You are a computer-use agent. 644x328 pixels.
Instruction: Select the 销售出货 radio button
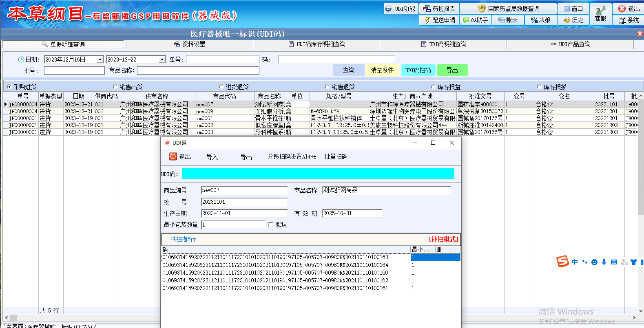pos(115,87)
